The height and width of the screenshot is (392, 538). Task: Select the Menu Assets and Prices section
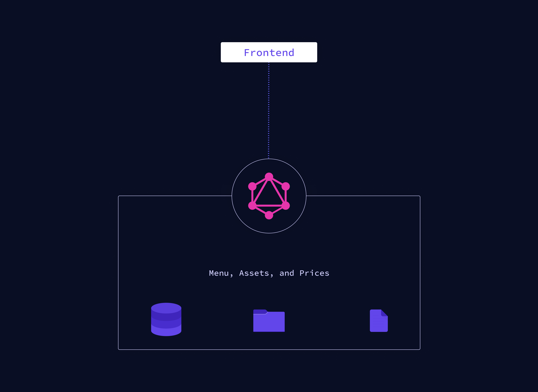tap(269, 273)
